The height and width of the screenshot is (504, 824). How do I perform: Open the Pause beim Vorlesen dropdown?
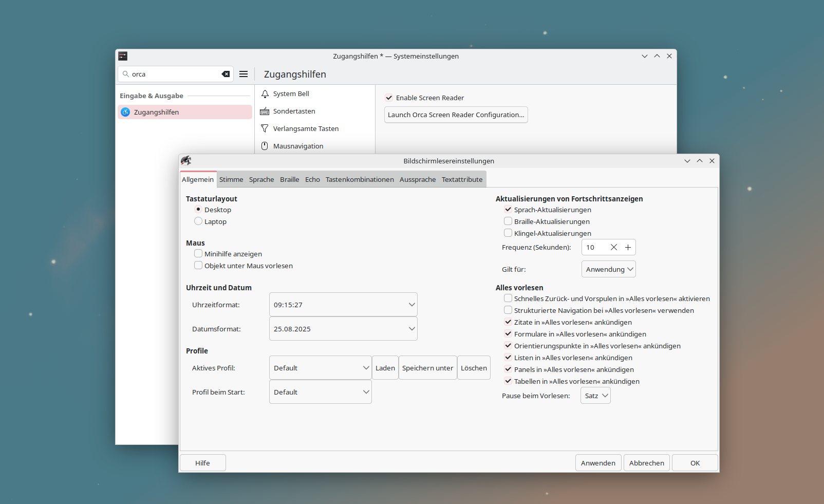coord(595,395)
